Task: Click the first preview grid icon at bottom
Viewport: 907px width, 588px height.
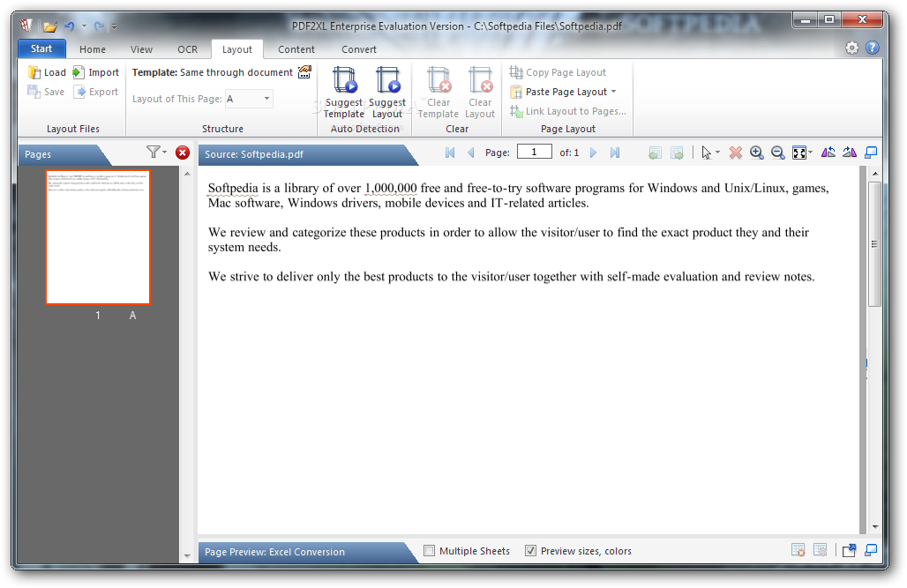Action: click(798, 550)
